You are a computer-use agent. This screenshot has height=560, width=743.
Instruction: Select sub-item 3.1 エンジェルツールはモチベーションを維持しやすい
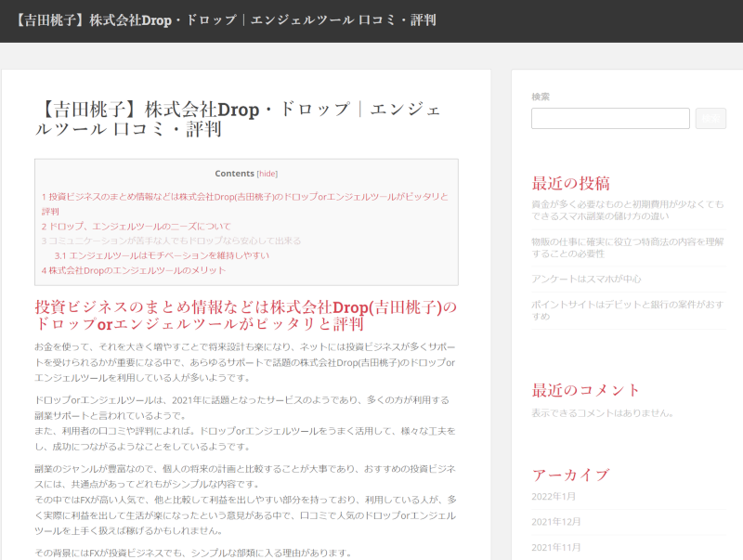(x=162, y=255)
